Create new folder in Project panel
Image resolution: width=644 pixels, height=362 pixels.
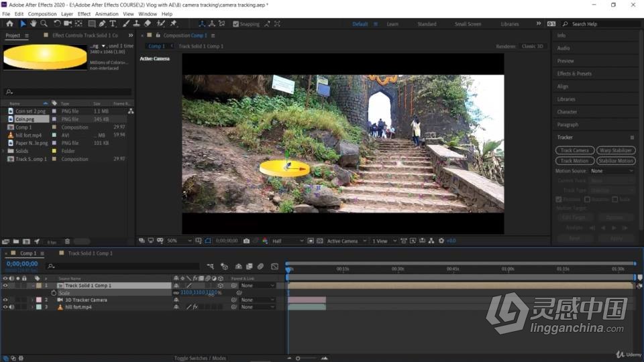pos(16,242)
